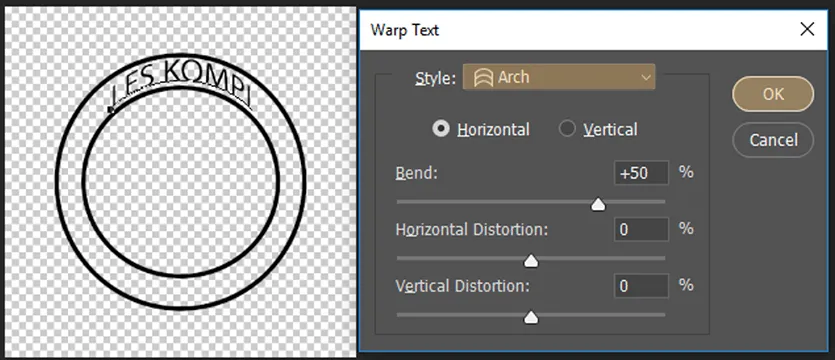Click the warped LES KOMPI text
Viewport: 835px width, 360px height.
click(181, 85)
